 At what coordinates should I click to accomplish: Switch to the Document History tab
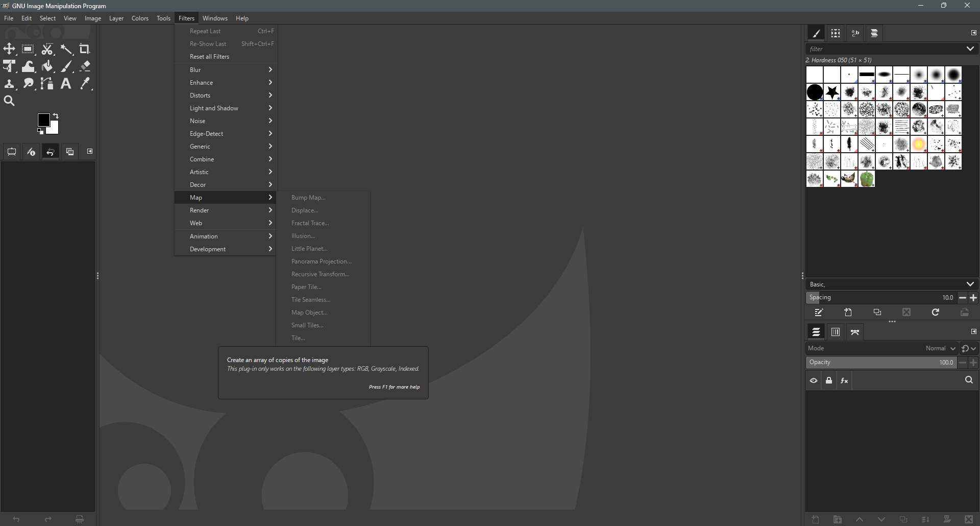pos(874,34)
